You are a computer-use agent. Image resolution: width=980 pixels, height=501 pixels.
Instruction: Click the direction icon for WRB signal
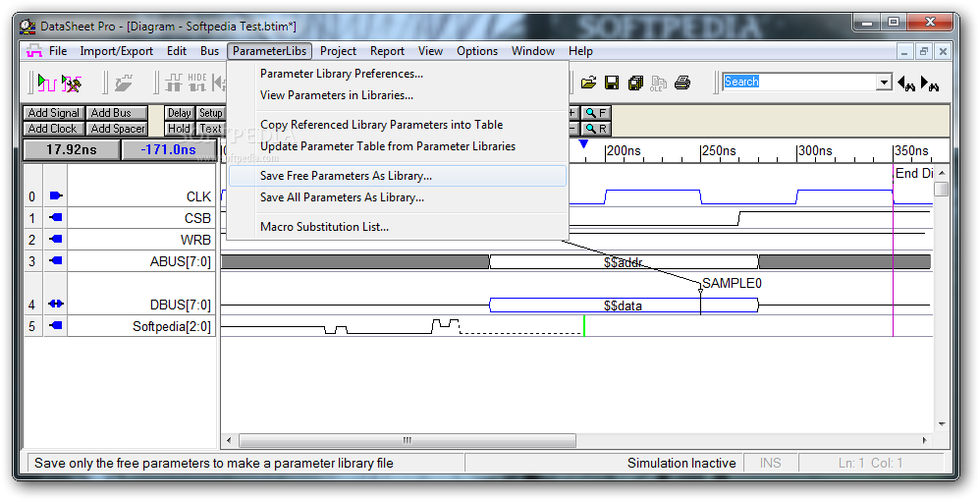(56, 239)
